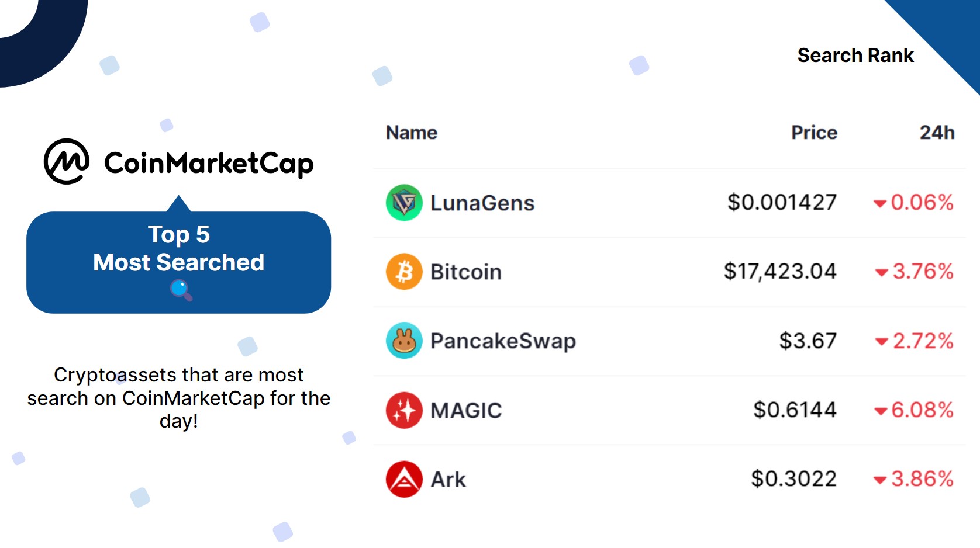Click the red Ark triangle icon
This screenshot has width=980, height=548.
pos(404,479)
